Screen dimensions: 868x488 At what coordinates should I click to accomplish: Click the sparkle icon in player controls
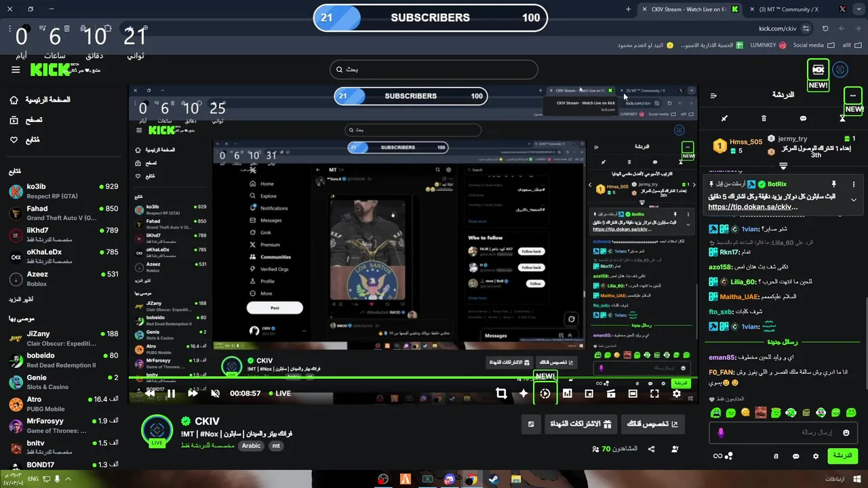pos(523,393)
